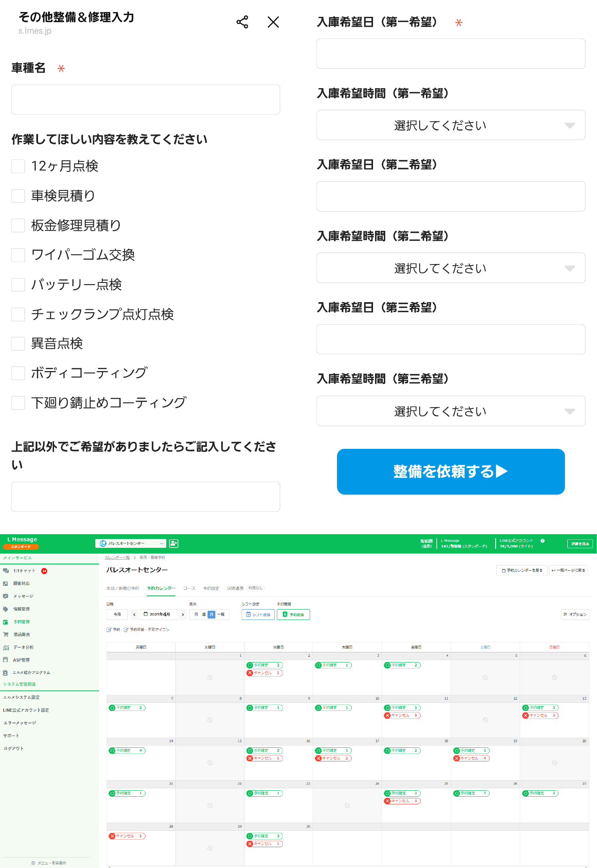The height and width of the screenshot is (868, 597).
Task: Open 1:1チャット from the chat icon
Action: [6, 571]
